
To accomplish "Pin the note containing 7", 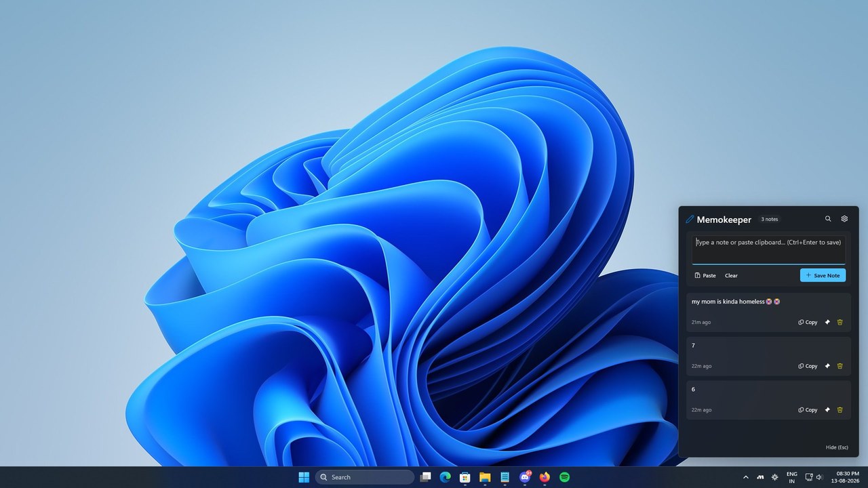I will click(x=827, y=366).
